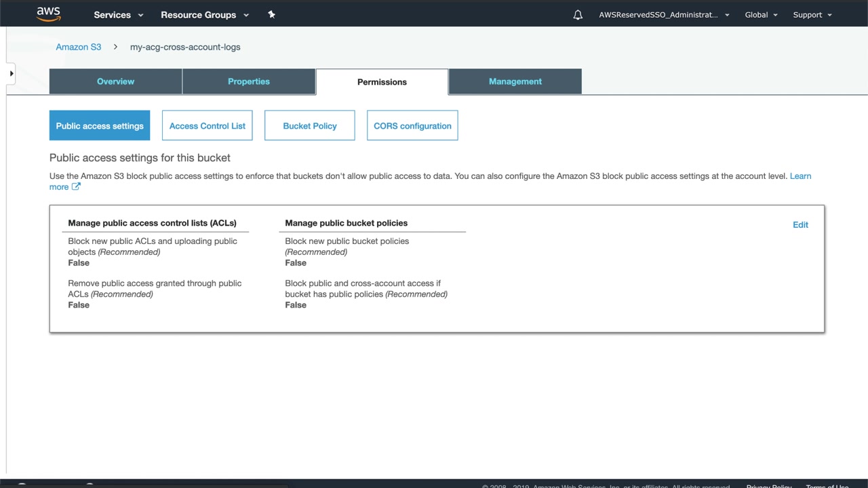The image size is (868, 488).
Task: Click the 'Public access settings for this bucket' heading
Action: coord(140,158)
